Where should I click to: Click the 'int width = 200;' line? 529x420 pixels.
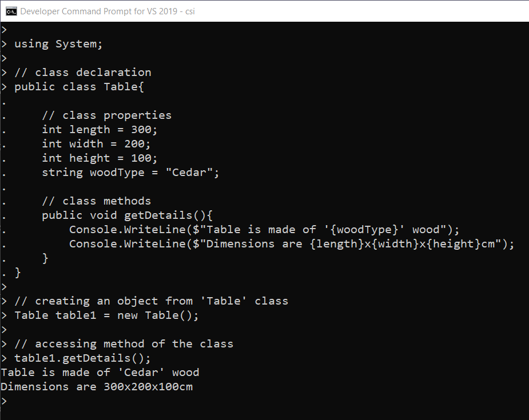coord(96,144)
